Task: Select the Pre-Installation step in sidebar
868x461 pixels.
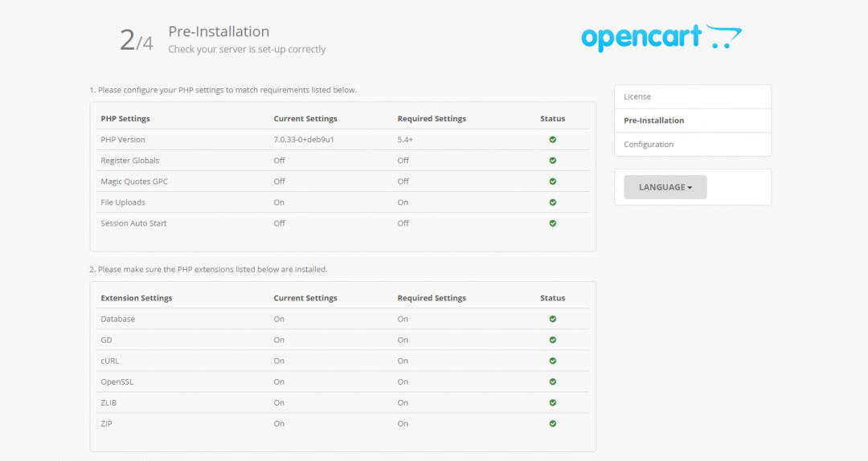Action: pos(693,120)
